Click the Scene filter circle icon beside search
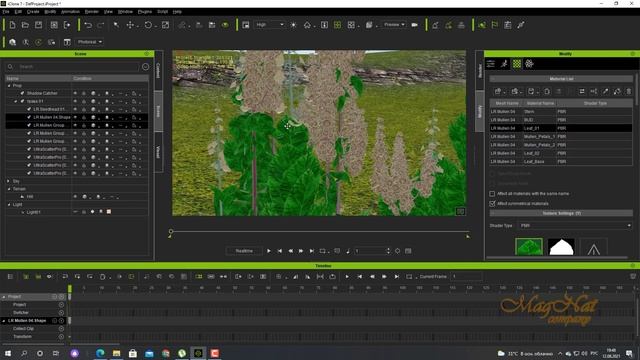 [x=145, y=67]
